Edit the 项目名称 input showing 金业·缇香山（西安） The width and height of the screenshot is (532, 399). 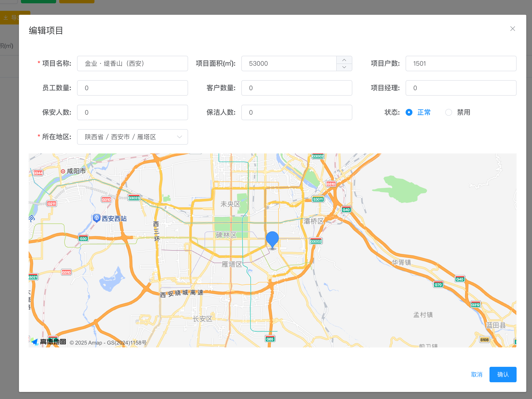132,63
